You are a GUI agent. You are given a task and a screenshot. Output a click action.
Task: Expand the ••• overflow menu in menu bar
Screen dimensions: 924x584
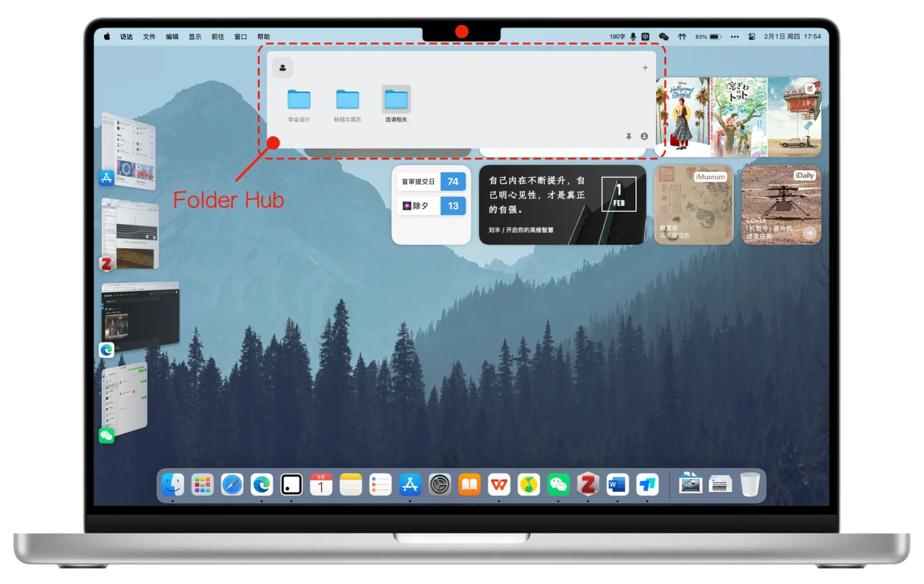pyautogui.click(x=734, y=37)
